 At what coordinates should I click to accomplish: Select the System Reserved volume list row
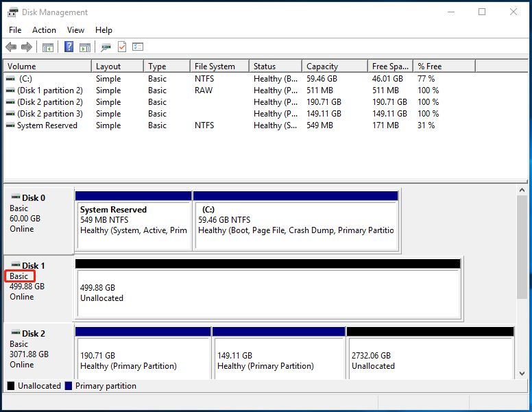239,125
